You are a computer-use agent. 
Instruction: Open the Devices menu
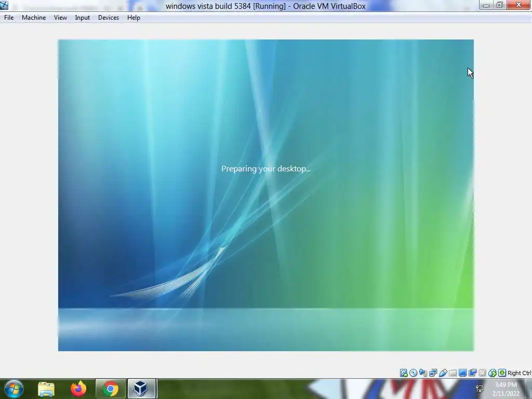[109, 18]
